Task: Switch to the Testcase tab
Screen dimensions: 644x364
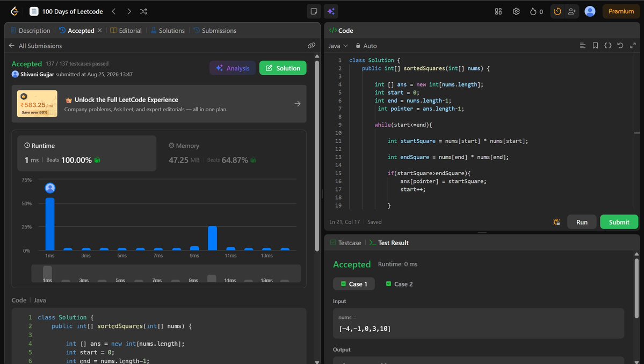Action: [346, 242]
